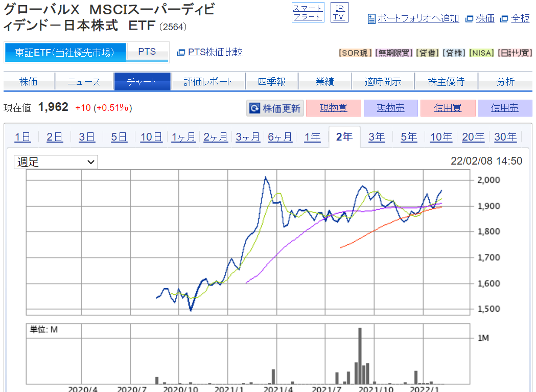Open the 四季報 tab
This screenshot has height=392, width=536.
click(272, 81)
